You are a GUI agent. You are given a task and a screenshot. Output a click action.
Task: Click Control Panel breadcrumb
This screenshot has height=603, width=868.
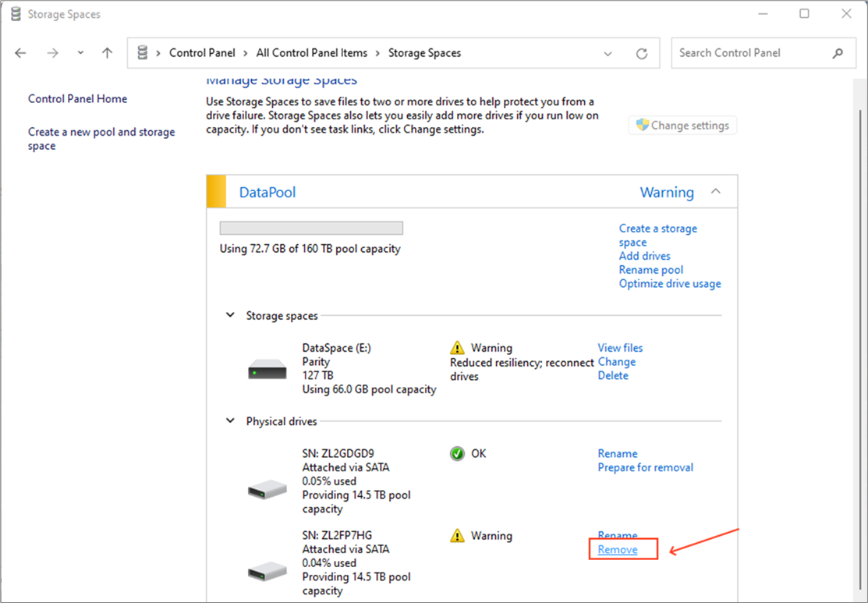[202, 53]
